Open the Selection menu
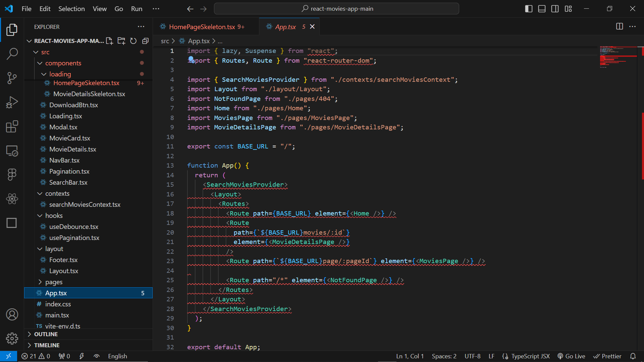 point(71,9)
